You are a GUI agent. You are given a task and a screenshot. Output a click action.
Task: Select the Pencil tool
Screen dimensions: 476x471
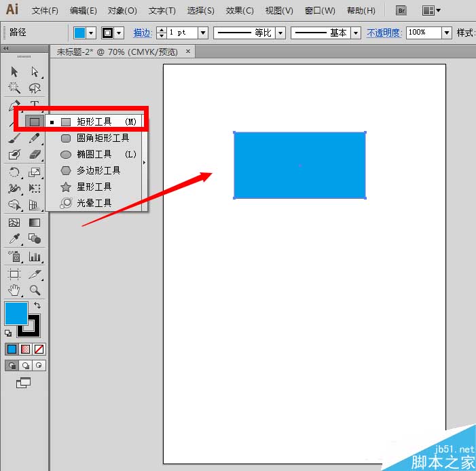tap(35, 138)
